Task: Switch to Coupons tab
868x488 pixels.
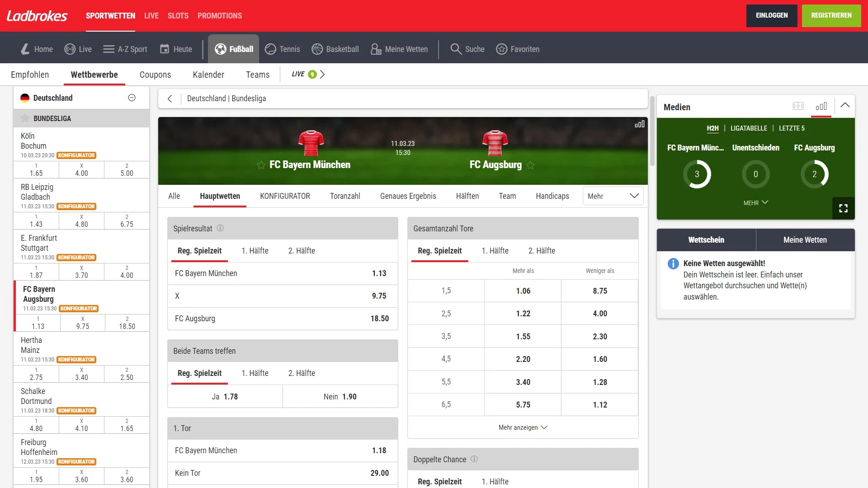Action: pos(155,75)
